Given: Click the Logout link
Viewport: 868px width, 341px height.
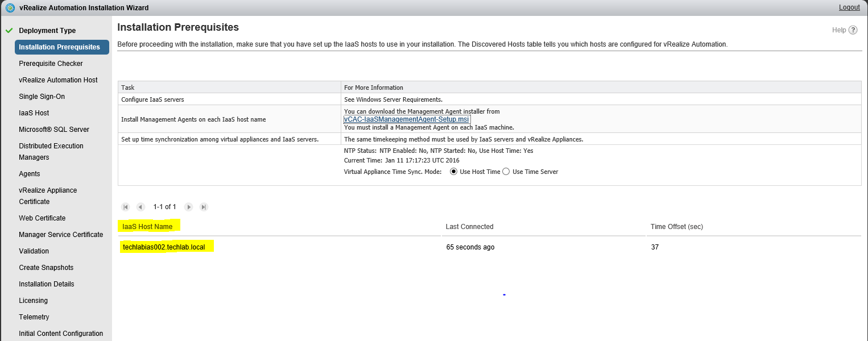Looking at the screenshot, I should click(849, 7).
